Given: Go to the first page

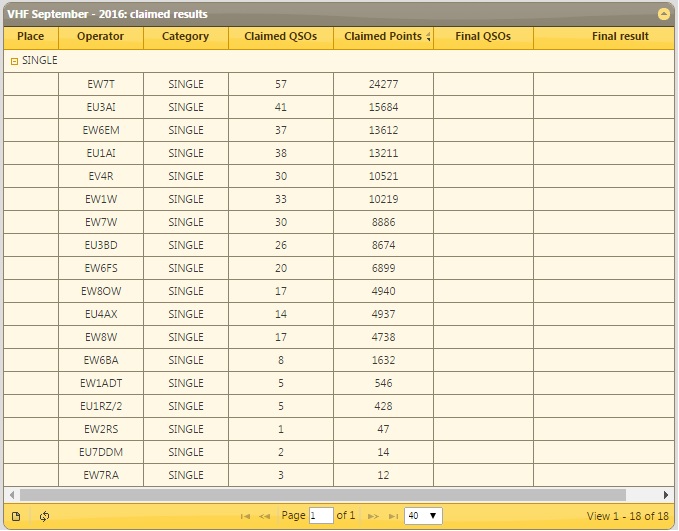Looking at the screenshot, I should pos(246,516).
